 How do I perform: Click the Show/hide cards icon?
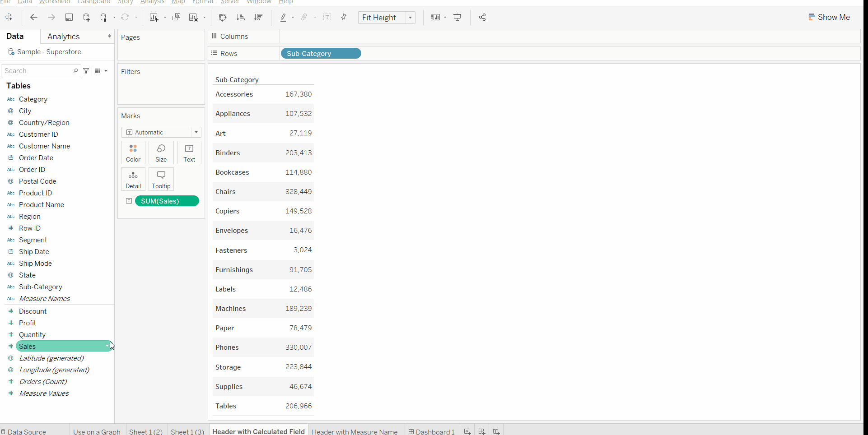(x=435, y=17)
